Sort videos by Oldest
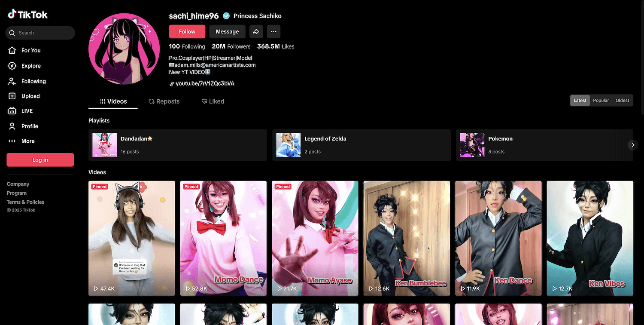The image size is (644, 325). pyautogui.click(x=622, y=101)
